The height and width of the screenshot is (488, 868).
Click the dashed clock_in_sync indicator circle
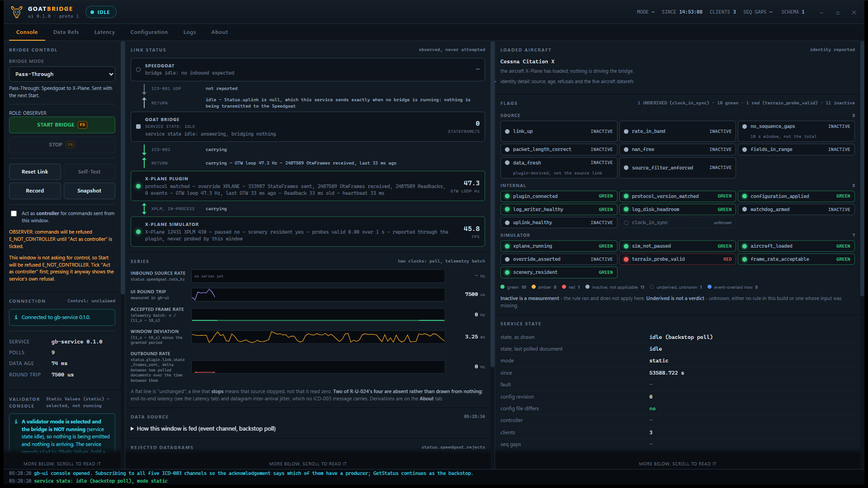pos(626,223)
